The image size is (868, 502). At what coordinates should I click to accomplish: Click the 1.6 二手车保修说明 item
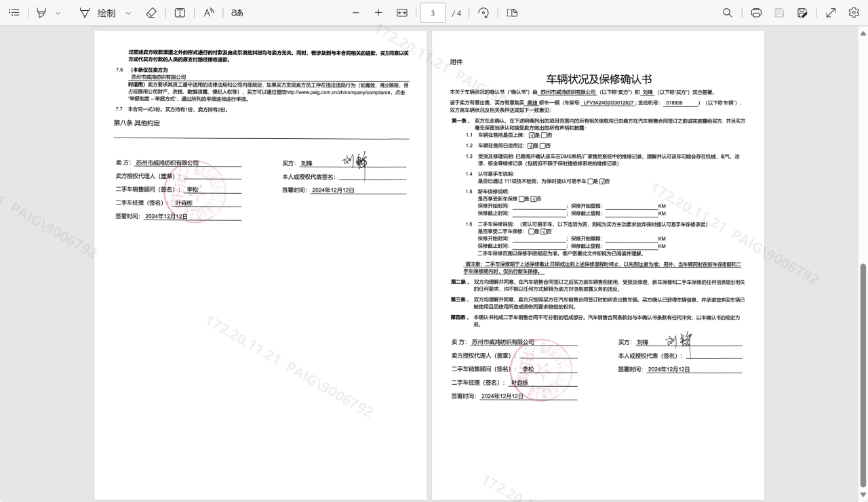point(586,224)
